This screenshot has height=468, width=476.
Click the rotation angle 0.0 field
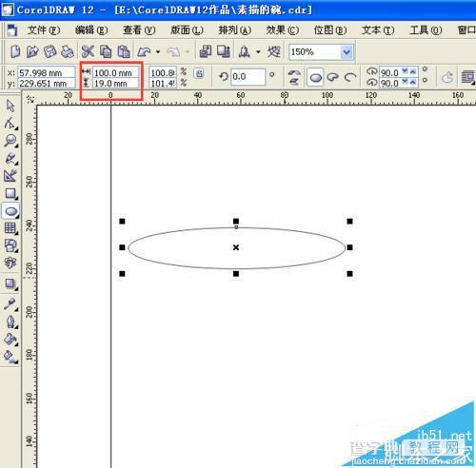point(248,77)
